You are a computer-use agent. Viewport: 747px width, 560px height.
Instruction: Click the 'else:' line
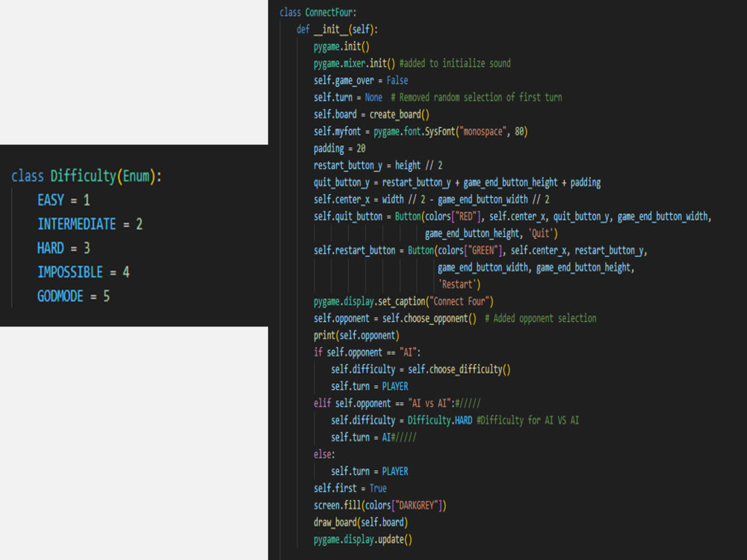(x=324, y=454)
